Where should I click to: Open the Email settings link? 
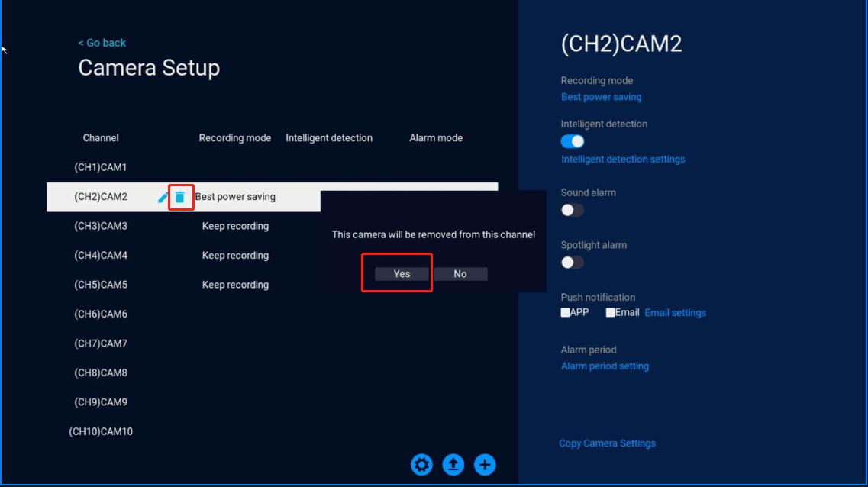click(676, 313)
